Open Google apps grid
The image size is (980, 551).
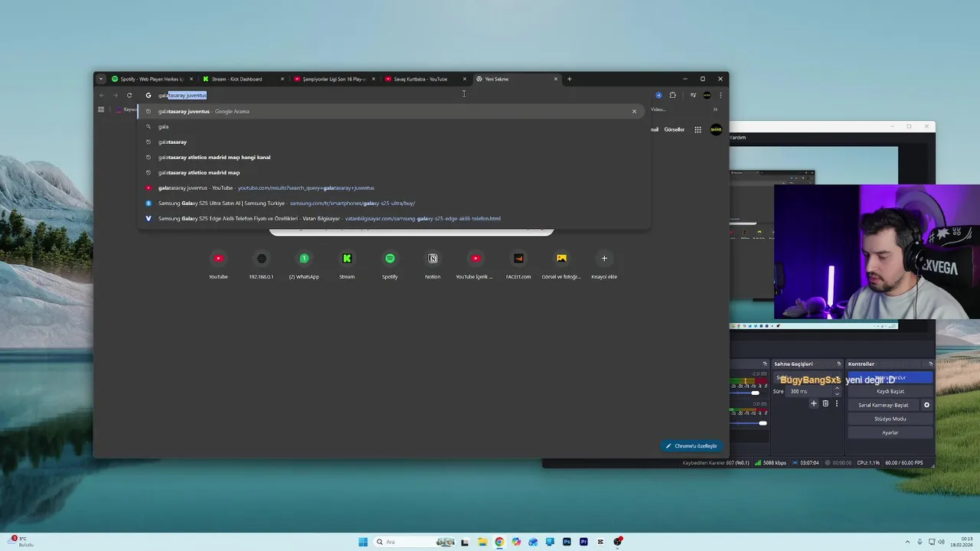[697, 129]
